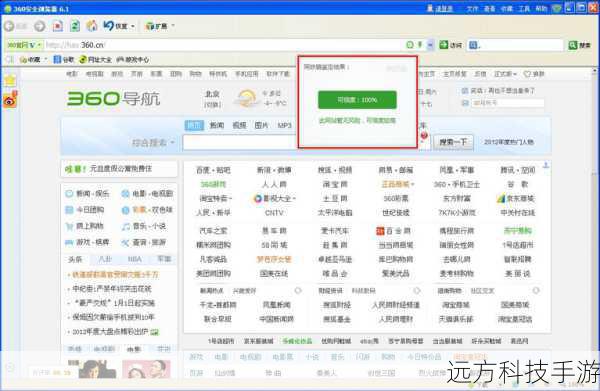Select the 图片 search tab

pos(261,125)
